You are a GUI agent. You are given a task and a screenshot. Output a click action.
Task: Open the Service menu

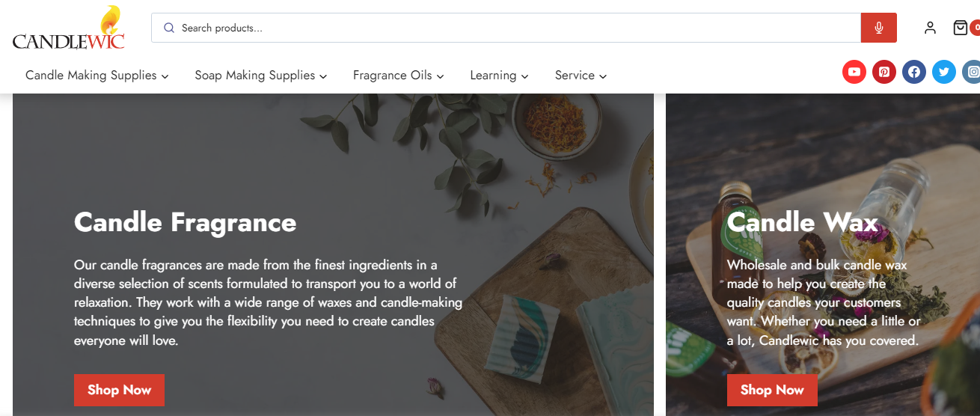point(581,76)
